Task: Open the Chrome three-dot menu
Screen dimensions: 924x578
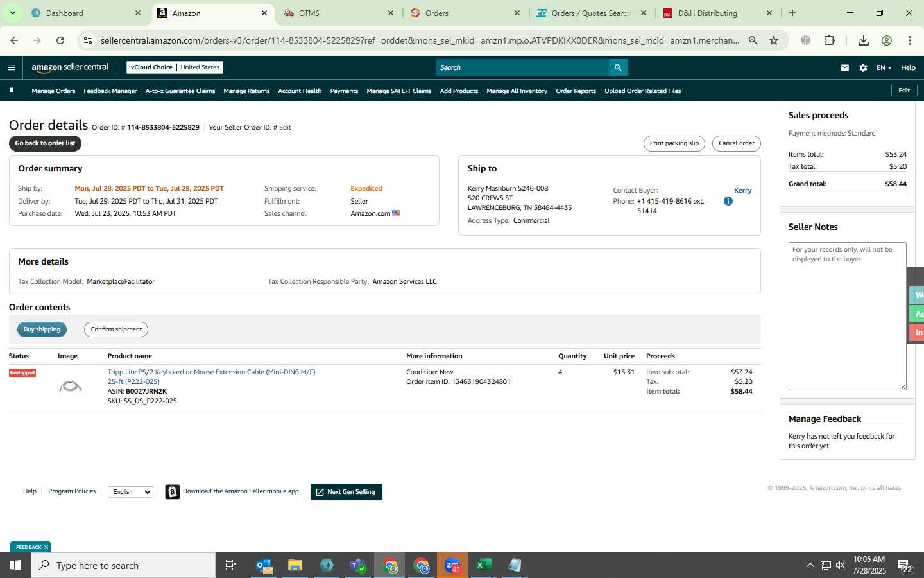Action: click(x=910, y=40)
